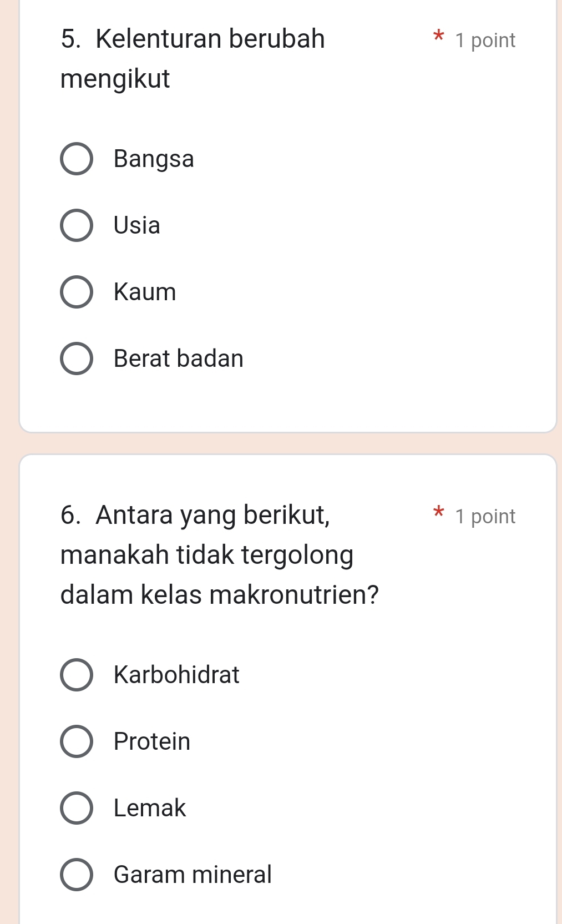Image resolution: width=562 pixels, height=924 pixels.
Task: Pick the Karbohidrat radio button
Action: pos(77,675)
